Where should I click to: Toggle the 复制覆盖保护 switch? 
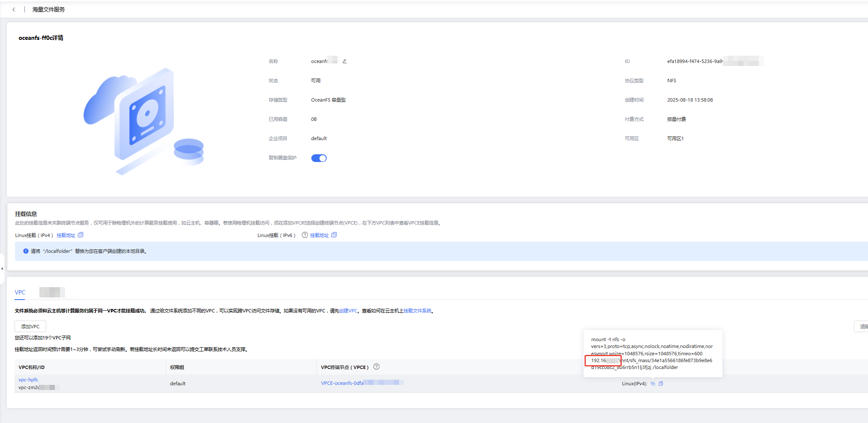[x=319, y=158]
